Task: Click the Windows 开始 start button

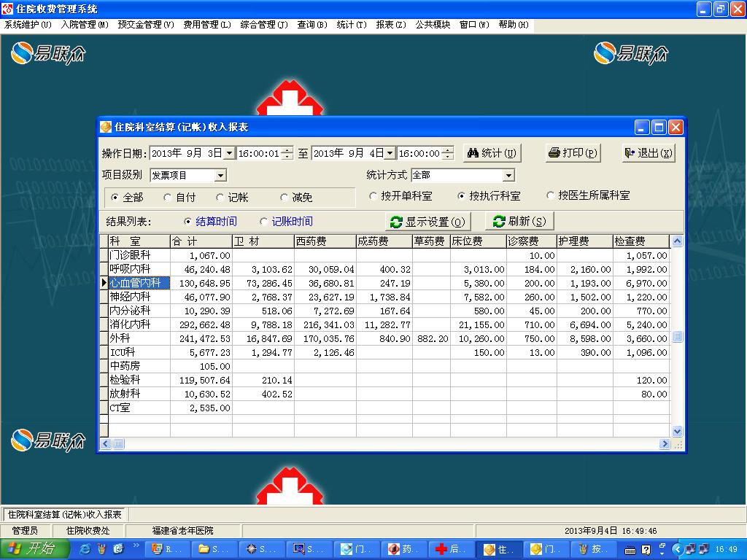Action: 34,549
